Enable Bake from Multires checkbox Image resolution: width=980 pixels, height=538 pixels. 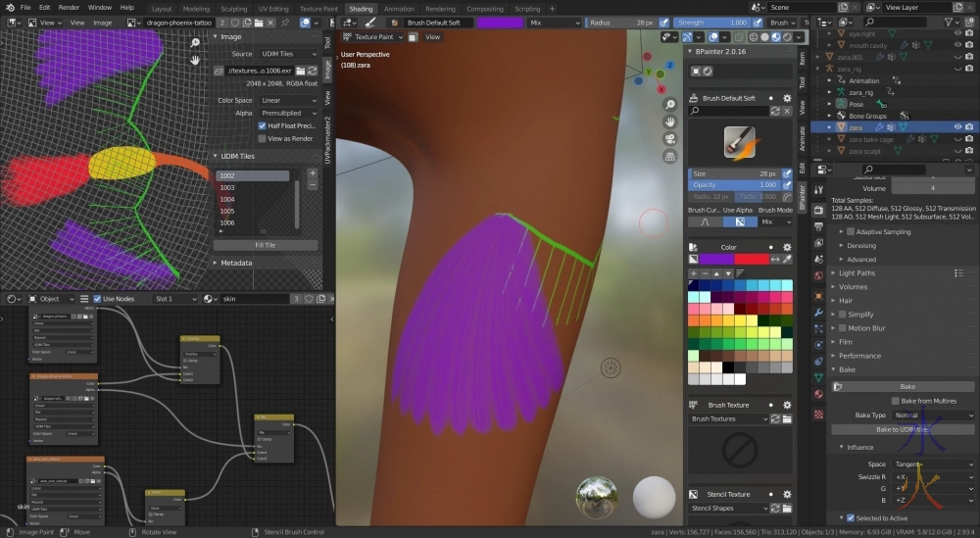click(896, 401)
